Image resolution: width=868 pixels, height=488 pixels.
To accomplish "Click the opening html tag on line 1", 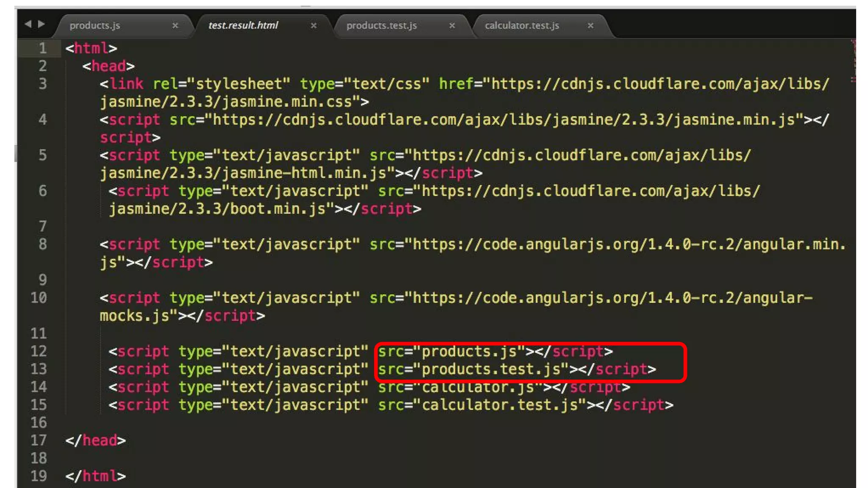I will (91, 48).
